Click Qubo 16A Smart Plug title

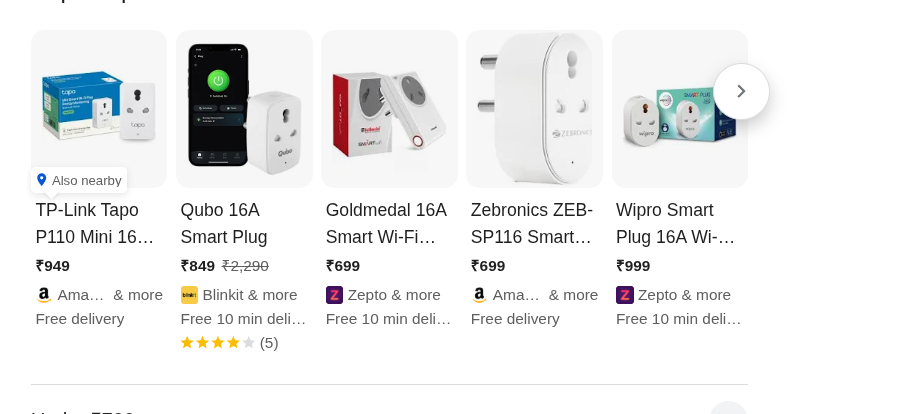(x=224, y=224)
